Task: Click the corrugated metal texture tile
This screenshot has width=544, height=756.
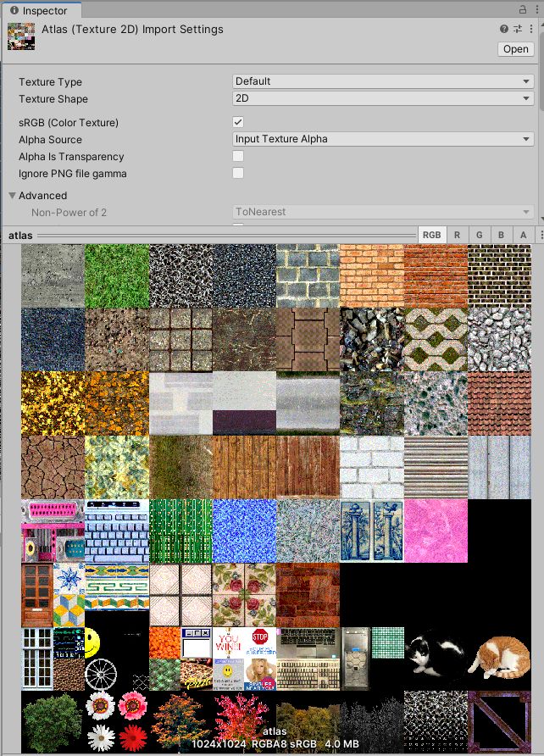Action: pyautogui.click(x=436, y=467)
